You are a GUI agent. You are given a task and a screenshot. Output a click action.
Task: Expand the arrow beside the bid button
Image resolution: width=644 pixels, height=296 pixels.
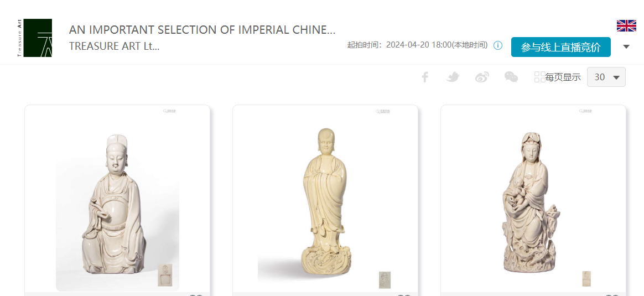tap(626, 47)
